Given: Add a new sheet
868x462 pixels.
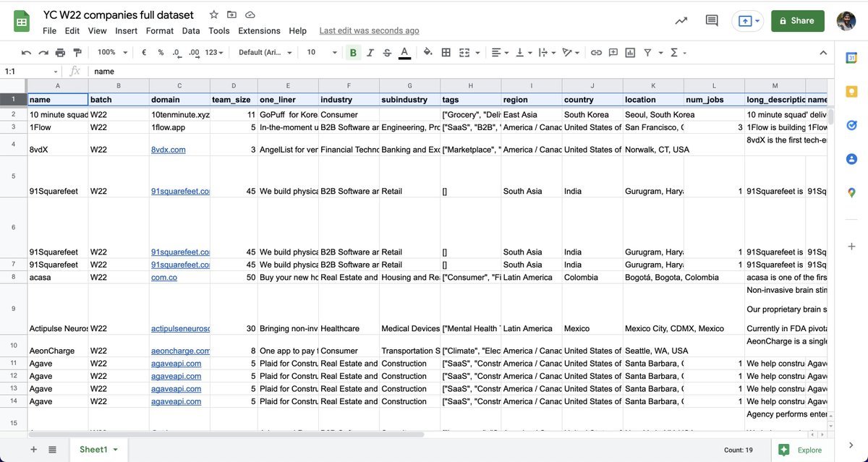Looking at the screenshot, I should [33, 450].
